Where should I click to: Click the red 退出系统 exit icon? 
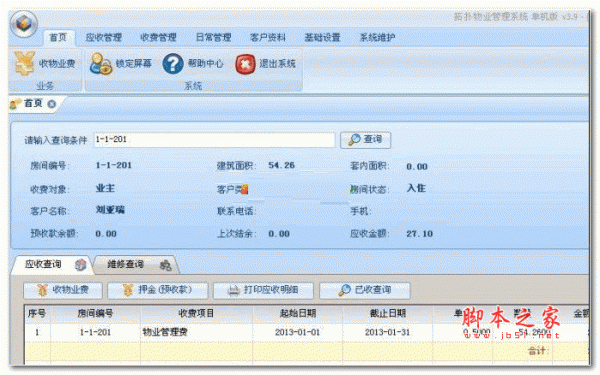[x=245, y=64]
